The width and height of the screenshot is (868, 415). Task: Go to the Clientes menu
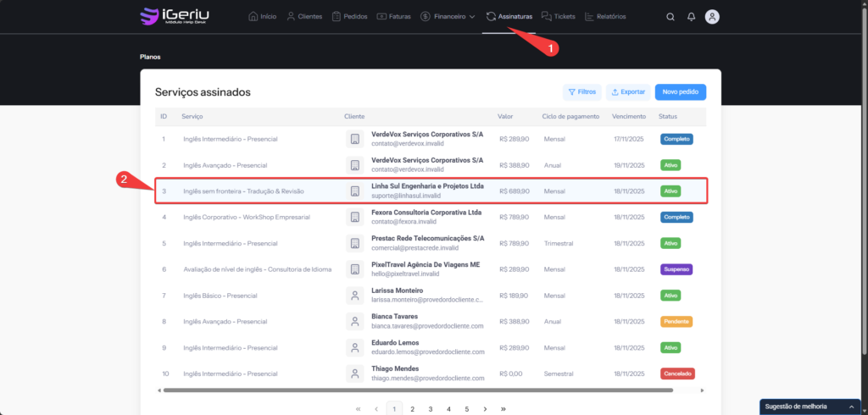pyautogui.click(x=305, y=16)
